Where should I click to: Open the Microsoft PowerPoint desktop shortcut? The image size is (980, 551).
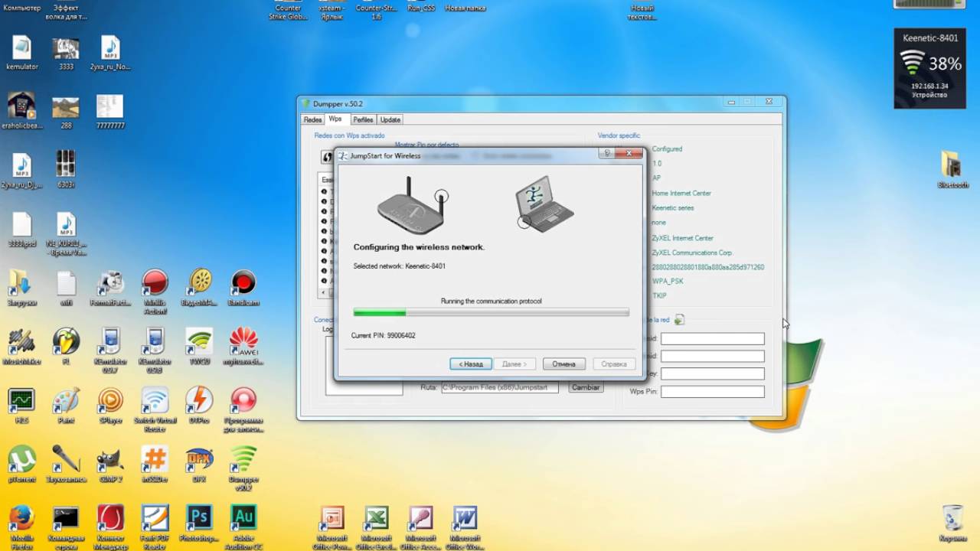(332, 520)
